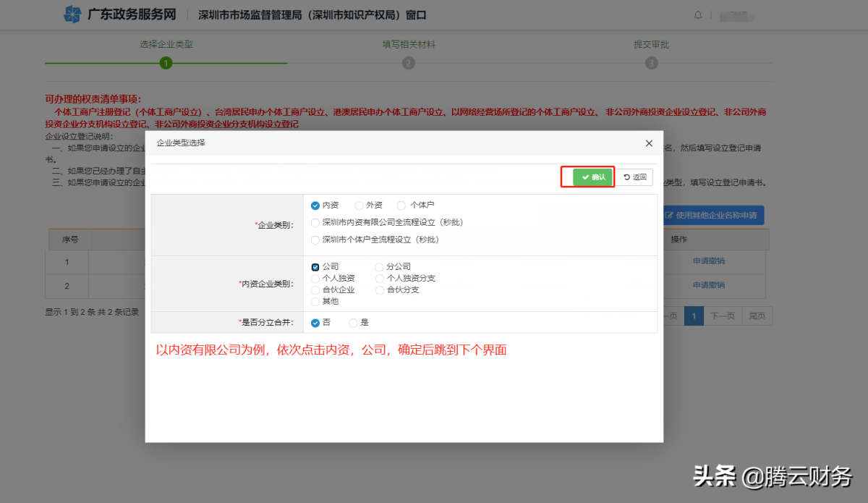The height and width of the screenshot is (503, 868).
Task: Click the 使用其他企业名称申请 button
Action: click(x=712, y=216)
